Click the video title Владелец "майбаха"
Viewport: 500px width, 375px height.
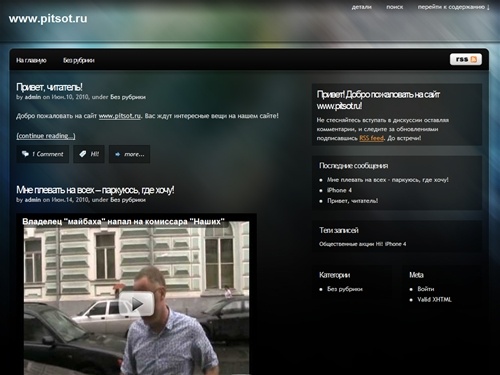[x=123, y=222]
